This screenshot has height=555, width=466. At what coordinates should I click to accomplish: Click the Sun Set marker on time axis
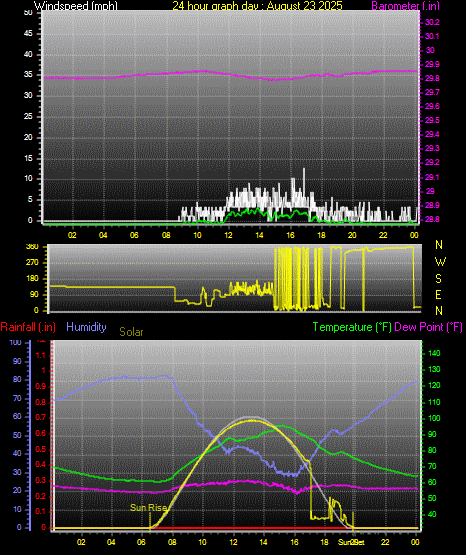(351, 542)
